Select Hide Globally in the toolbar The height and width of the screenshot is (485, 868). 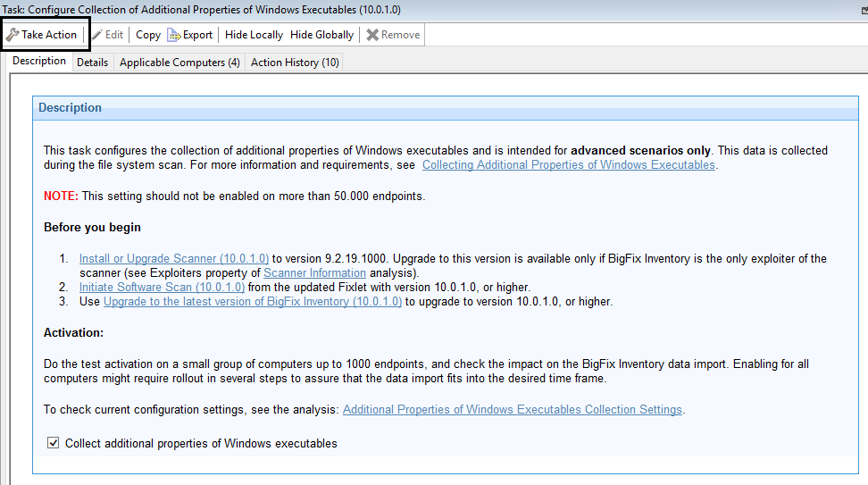(321, 35)
